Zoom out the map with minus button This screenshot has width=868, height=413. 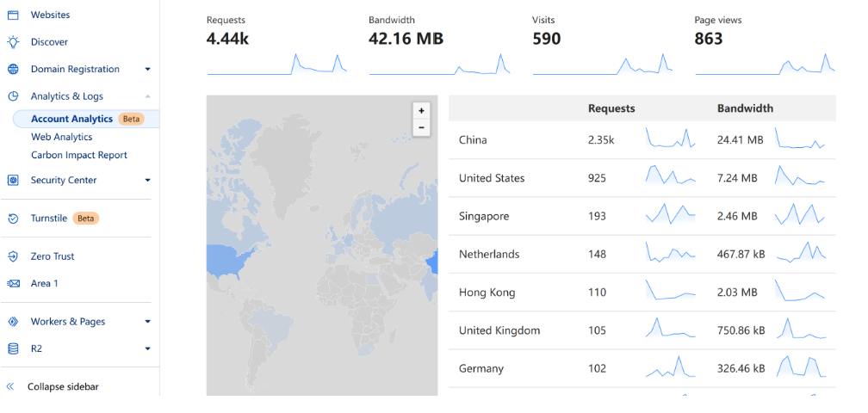pyautogui.click(x=421, y=127)
